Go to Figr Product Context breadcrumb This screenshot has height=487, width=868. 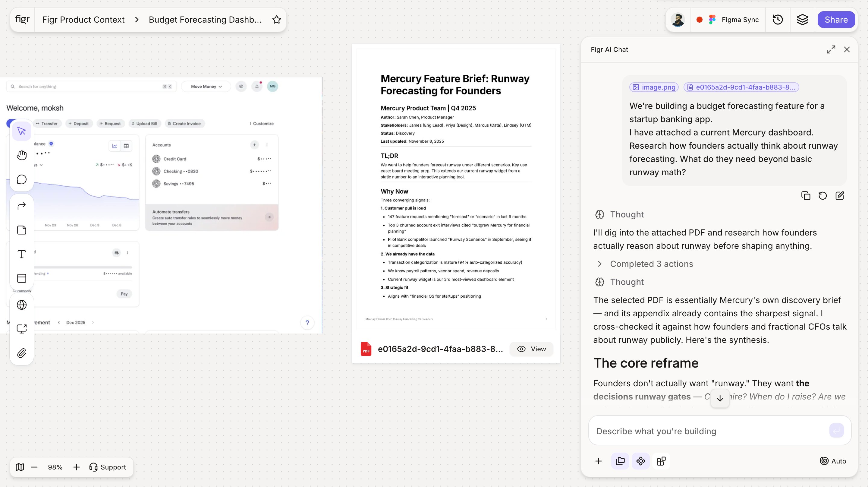tap(83, 20)
